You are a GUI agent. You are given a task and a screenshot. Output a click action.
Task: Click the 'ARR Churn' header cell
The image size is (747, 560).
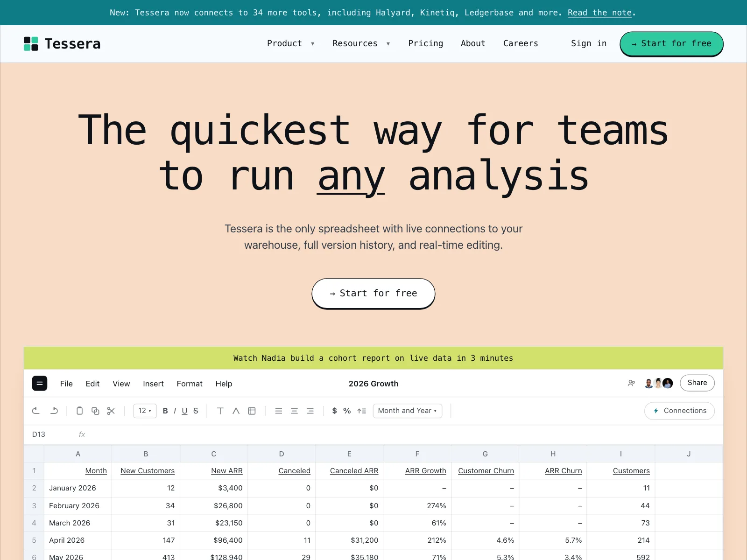pyautogui.click(x=553, y=471)
